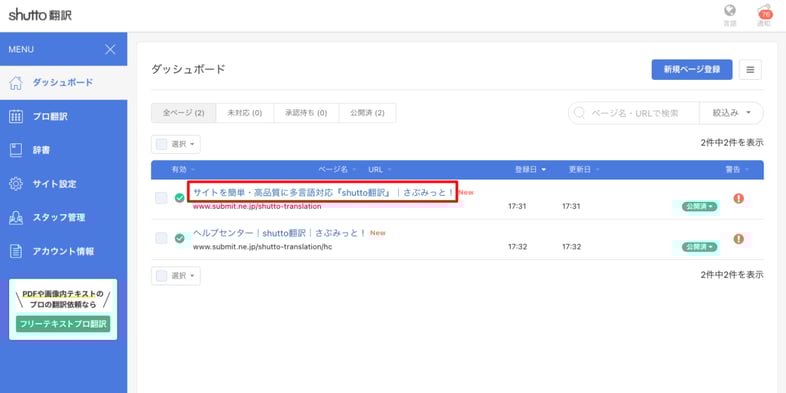Sort by the 警告 column header

point(737,170)
